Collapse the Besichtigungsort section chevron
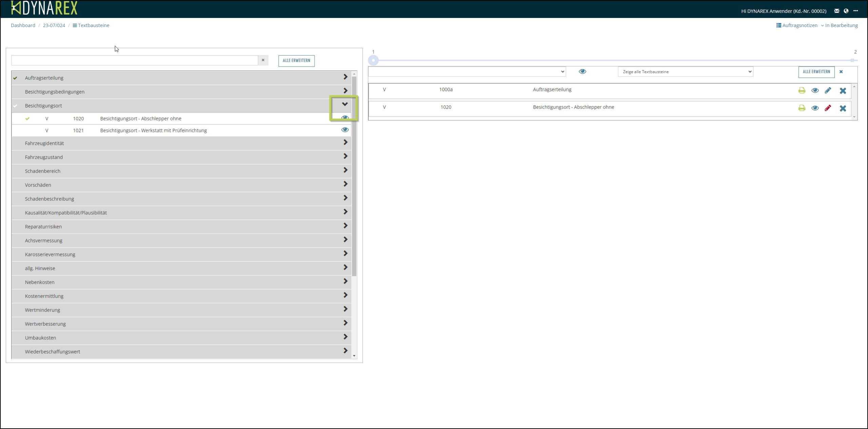Screen dimensions: 868x429 [x=345, y=104]
